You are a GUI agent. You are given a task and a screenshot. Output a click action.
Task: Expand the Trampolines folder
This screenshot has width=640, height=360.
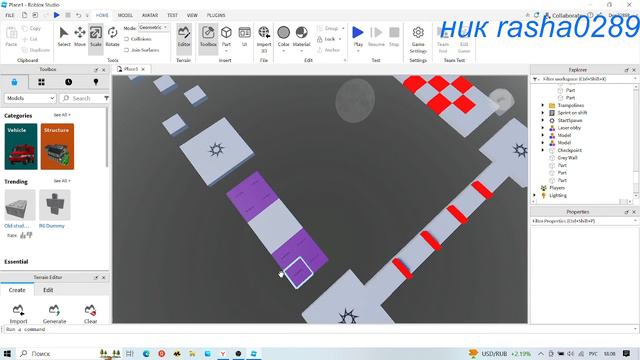coord(543,105)
